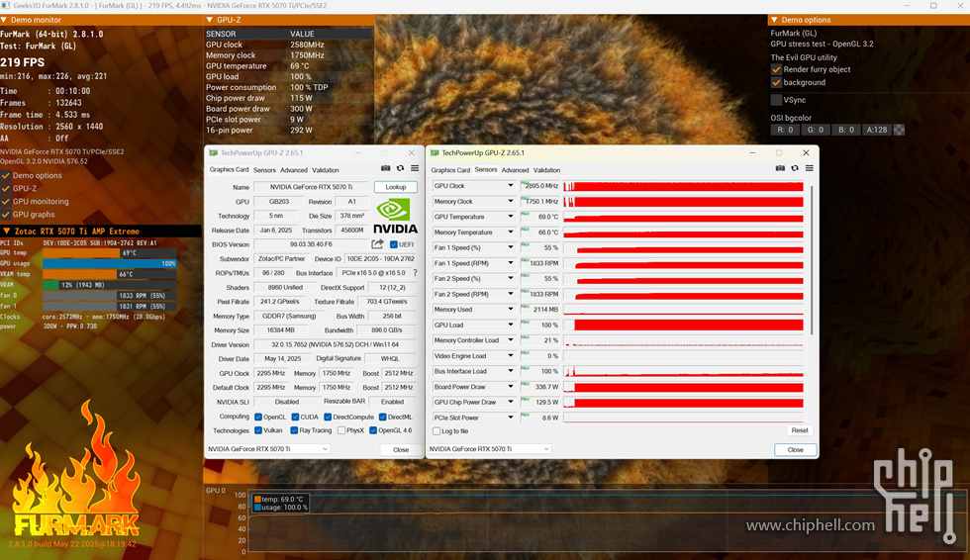Click the GPU Chip Power Draw value 129.5 W
Screen dimensions: 970x560
[x=546, y=403]
